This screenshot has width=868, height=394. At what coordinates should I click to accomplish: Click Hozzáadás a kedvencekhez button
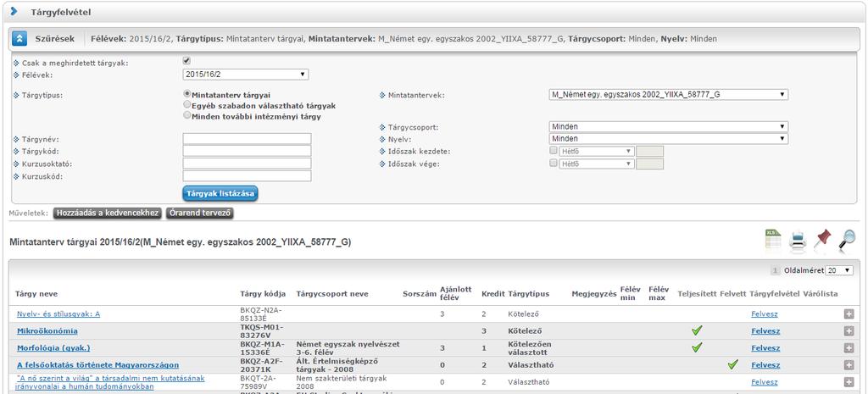[108, 213]
